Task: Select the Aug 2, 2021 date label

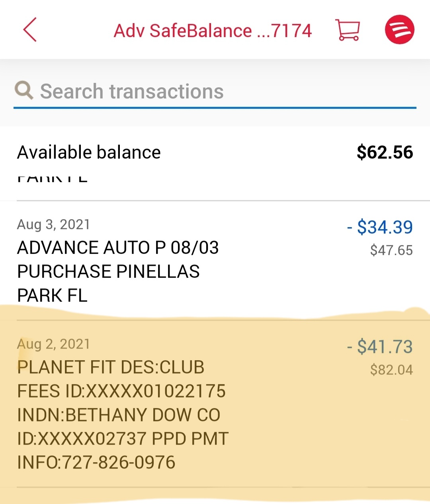Action: tap(53, 344)
